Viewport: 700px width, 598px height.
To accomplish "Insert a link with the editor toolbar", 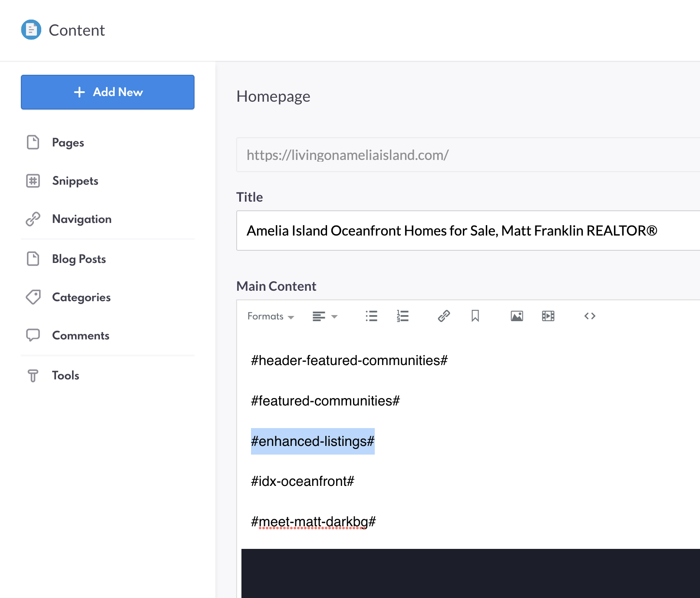I will click(x=444, y=316).
